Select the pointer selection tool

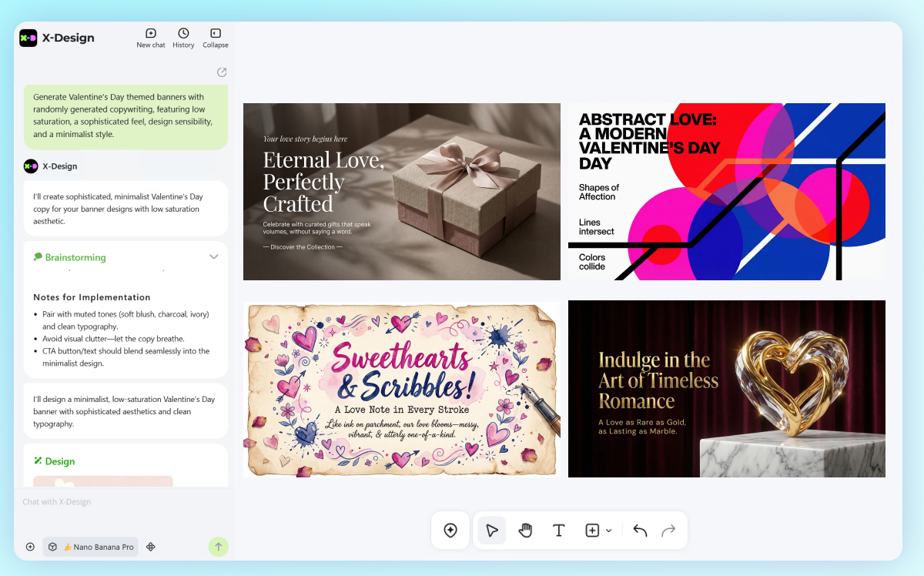tap(492, 531)
